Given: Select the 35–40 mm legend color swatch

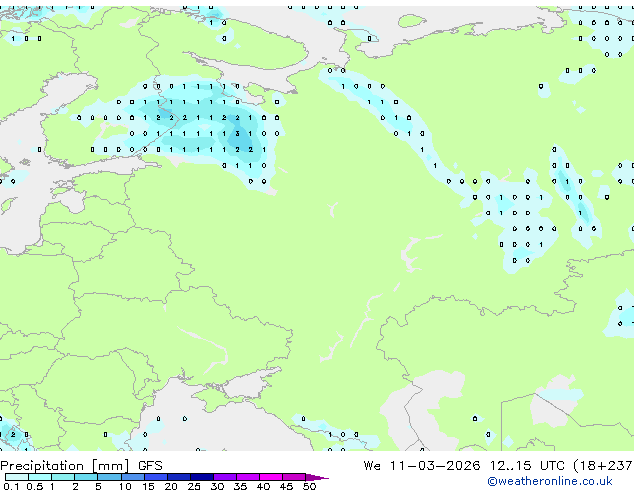Looking at the screenshot, I should tap(247, 477).
